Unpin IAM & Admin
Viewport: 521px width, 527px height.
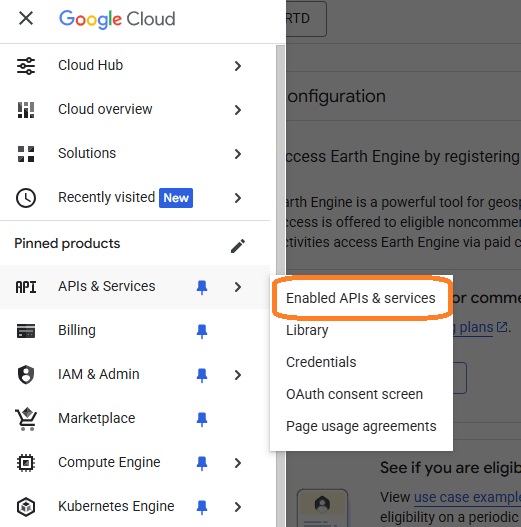[202, 375]
